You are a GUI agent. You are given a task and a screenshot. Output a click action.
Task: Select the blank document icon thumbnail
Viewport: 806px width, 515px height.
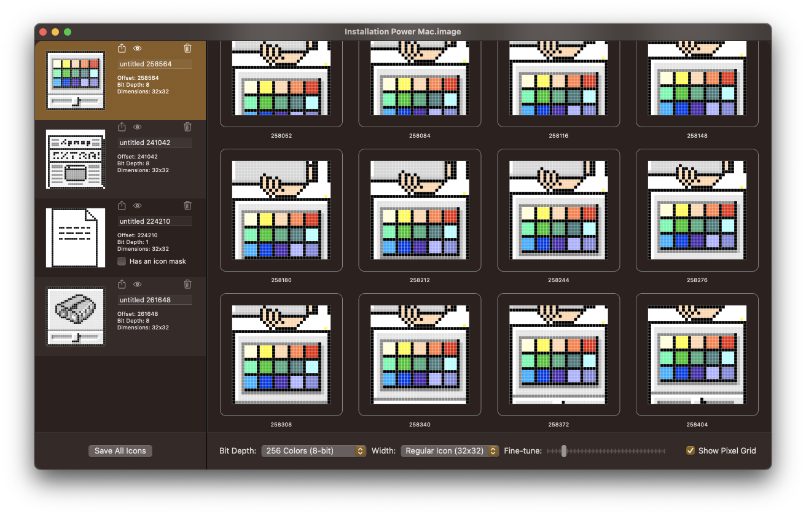point(76,238)
